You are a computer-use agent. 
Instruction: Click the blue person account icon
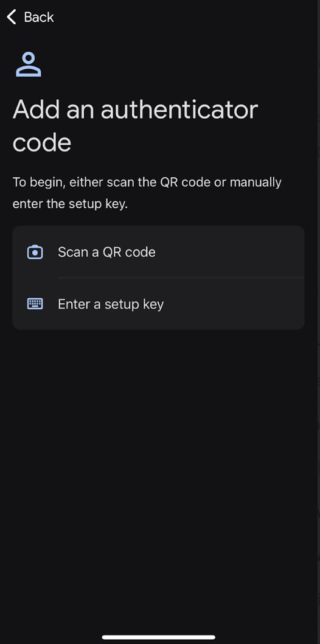[29, 65]
